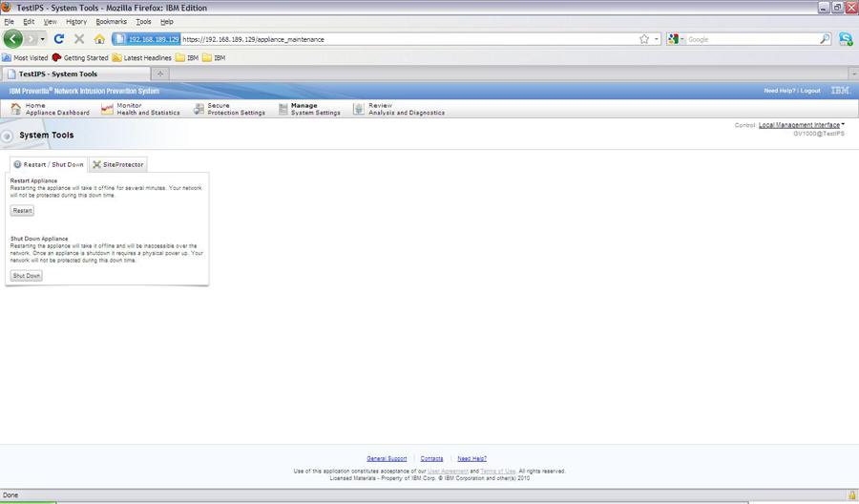
Task: Click the footer Need Help? link
Action: pyautogui.click(x=471, y=458)
